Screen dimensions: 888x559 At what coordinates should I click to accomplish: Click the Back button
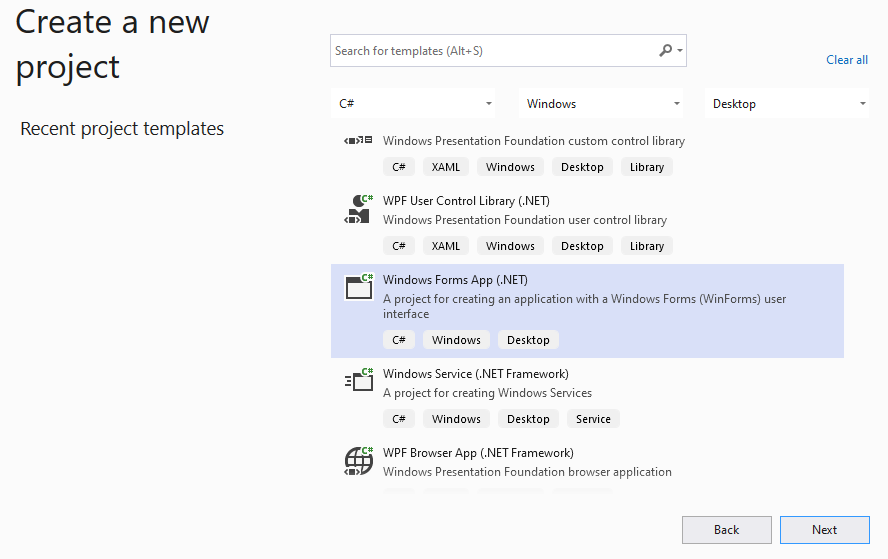727,530
